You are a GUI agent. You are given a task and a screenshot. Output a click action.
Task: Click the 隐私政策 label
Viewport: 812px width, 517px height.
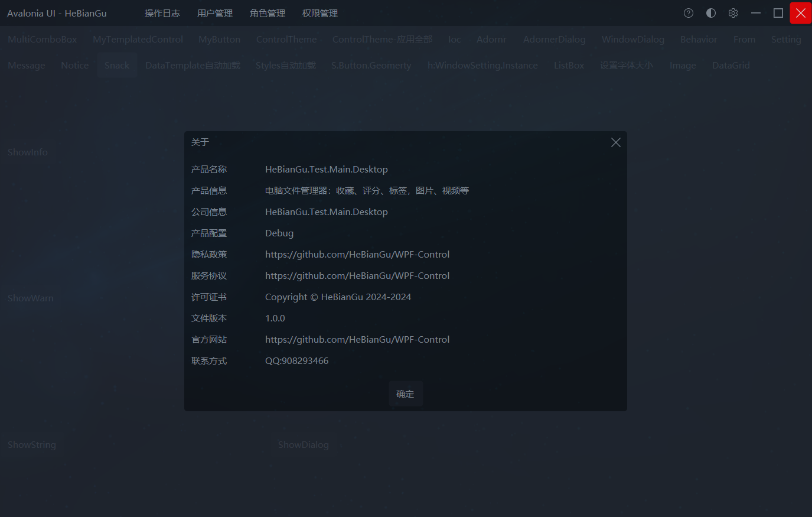[209, 255]
